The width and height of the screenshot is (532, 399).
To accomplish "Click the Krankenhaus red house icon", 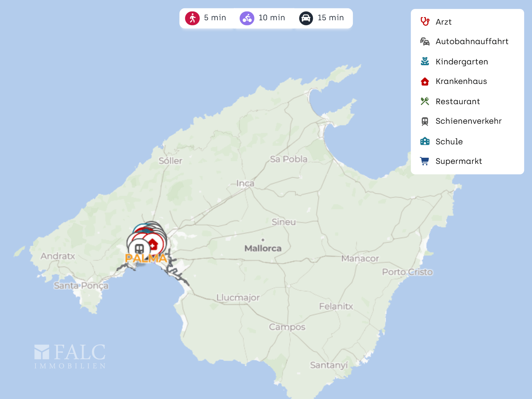I will pos(425,81).
